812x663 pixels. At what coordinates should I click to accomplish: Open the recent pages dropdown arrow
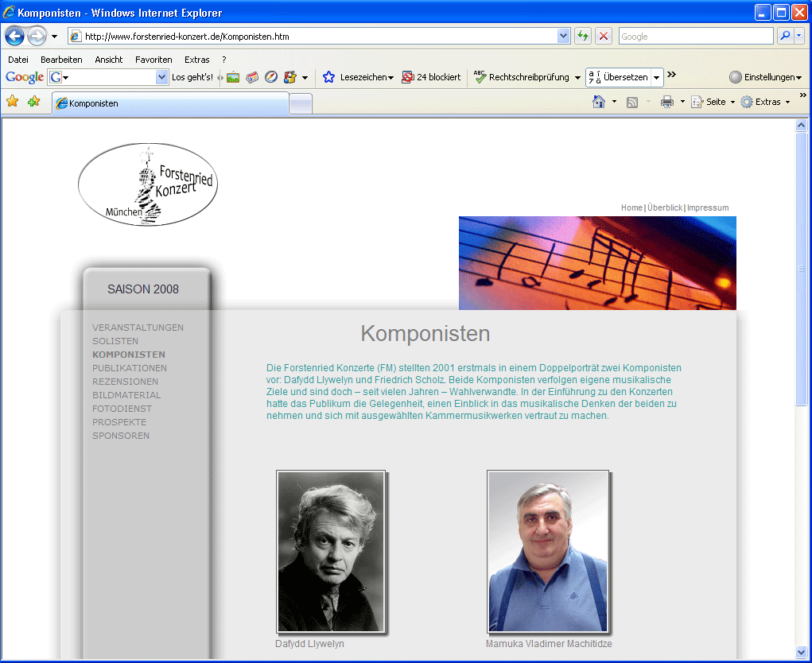click(54, 37)
